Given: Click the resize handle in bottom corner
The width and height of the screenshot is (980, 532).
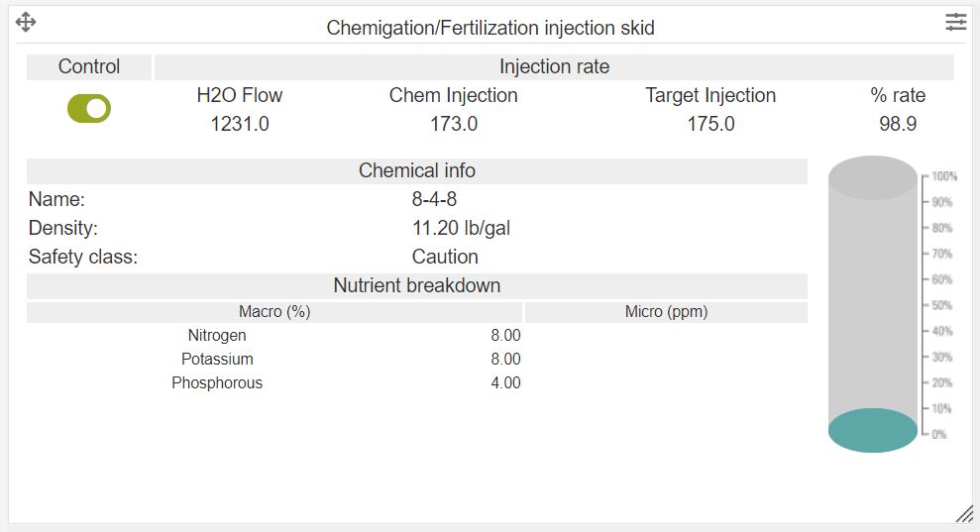Looking at the screenshot, I should click(963, 512).
